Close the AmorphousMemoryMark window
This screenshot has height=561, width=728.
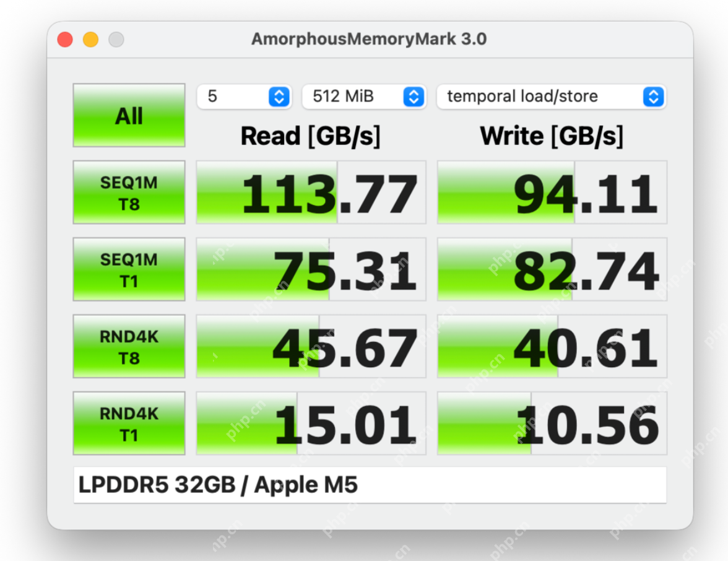pyautogui.click(x=65, y=40)
